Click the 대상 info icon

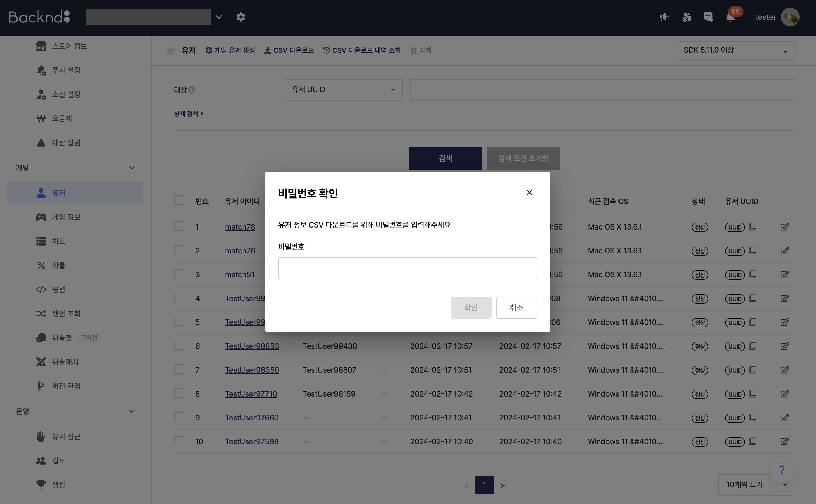(x=192, y=90)
